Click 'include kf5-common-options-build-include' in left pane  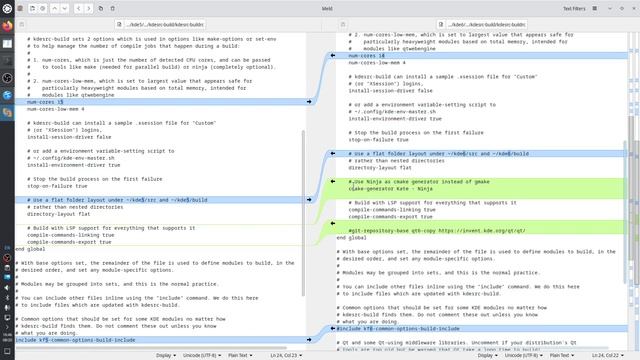point(76,340)
